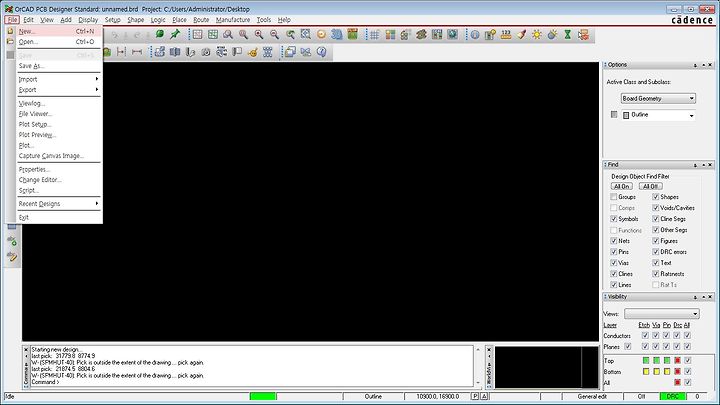Expand the Recent Designs submenu
The width and height of the screenshot is (720, 405).
tap(58, 203)
